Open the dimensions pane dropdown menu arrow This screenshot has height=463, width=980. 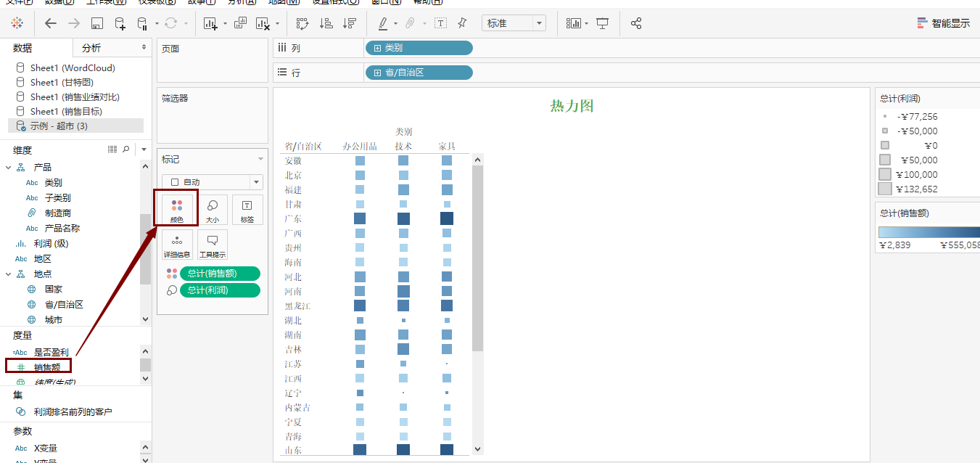tap(144, 149)
